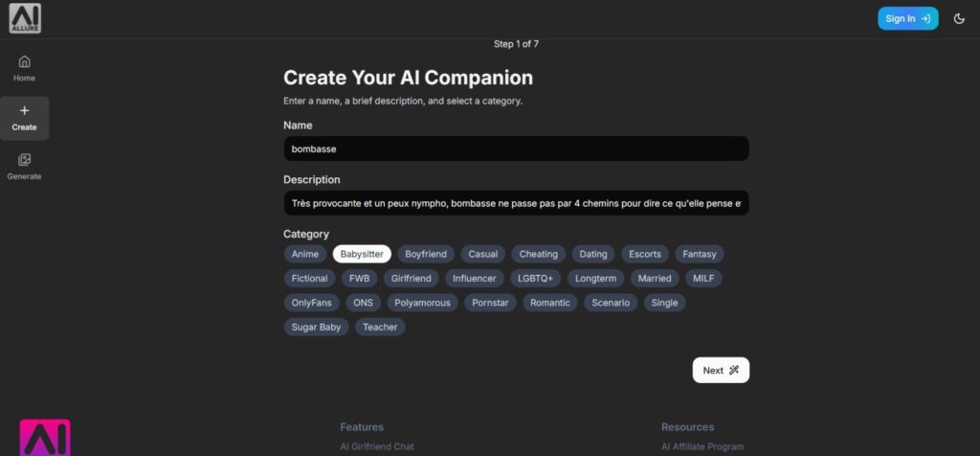Click the Sign In button

click(907, 19)
